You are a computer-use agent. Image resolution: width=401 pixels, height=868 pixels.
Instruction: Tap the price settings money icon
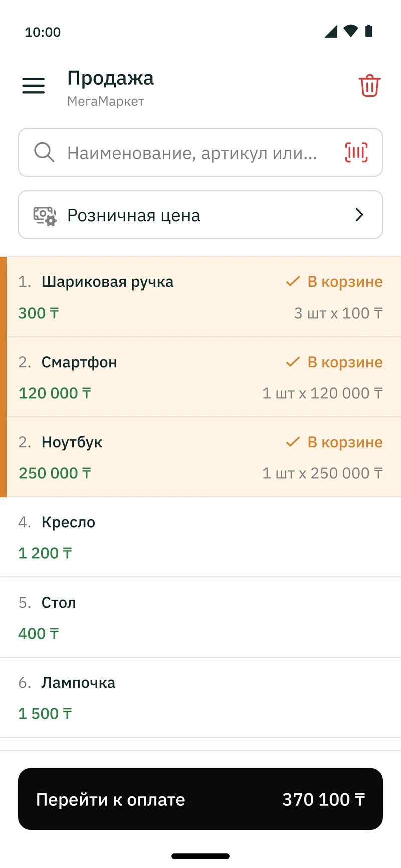[45, 216]
